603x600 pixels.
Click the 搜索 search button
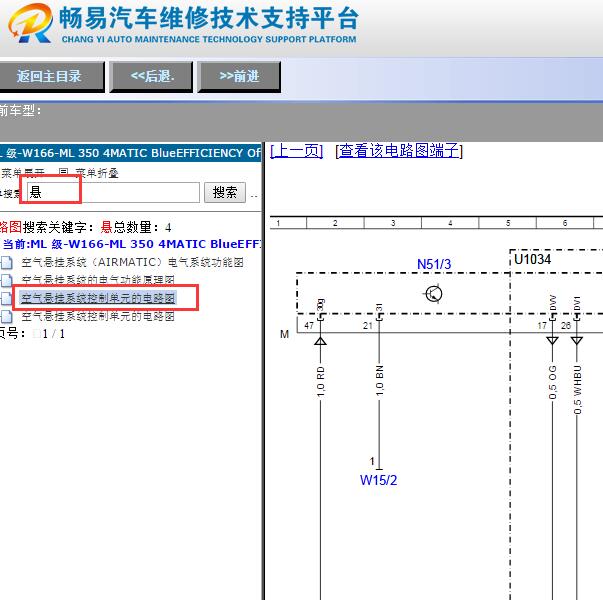coord(225,192)
